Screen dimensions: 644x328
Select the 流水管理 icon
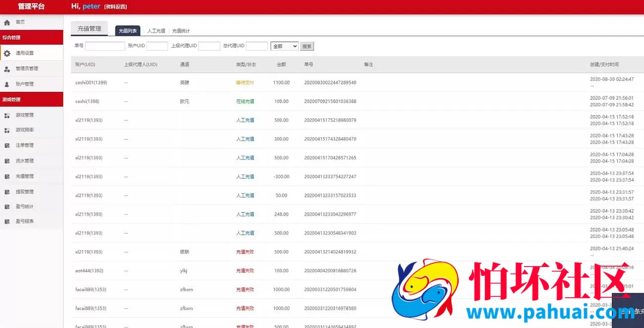pyautogui.click(x=8, y=161)
